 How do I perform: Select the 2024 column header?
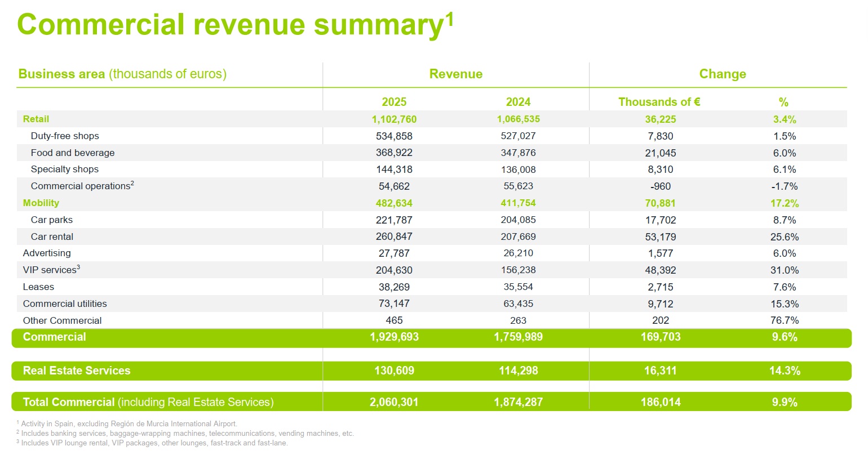(x=518, y=102)
